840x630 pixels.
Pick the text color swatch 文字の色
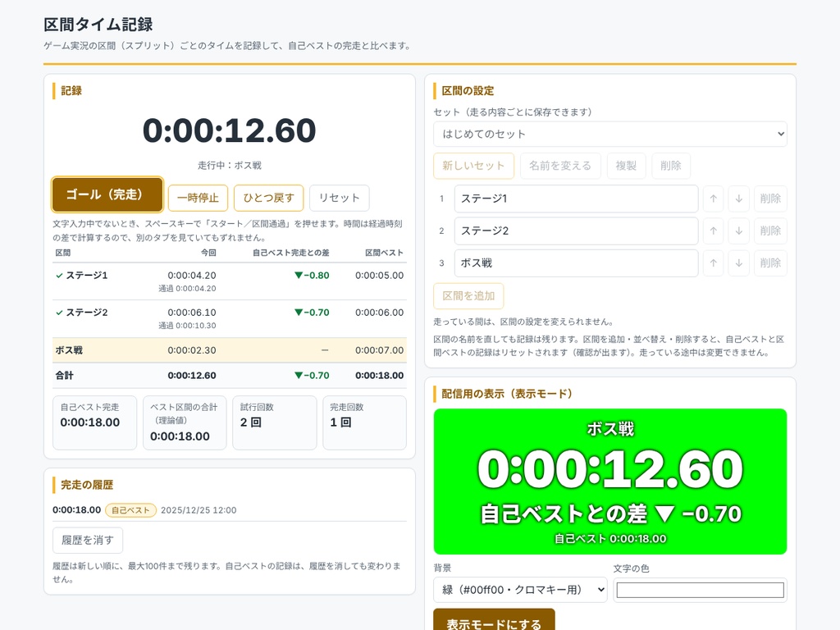[x=701, y=590]
